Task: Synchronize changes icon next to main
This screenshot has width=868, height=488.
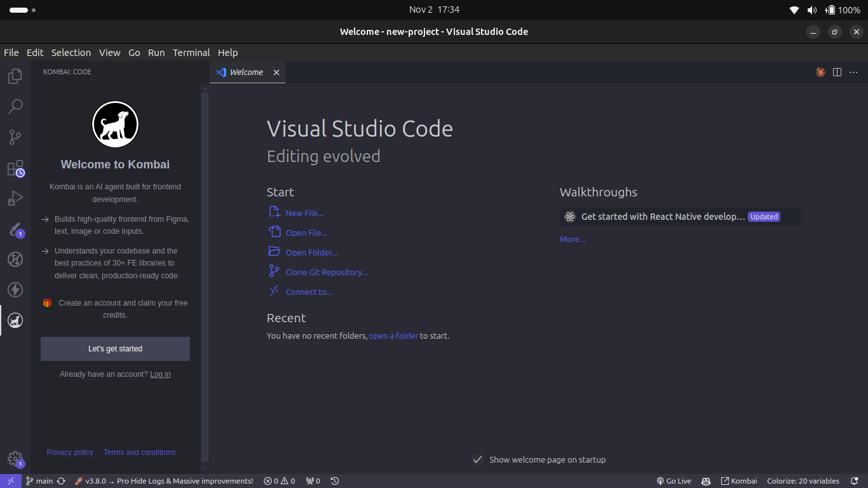Action: (x=61, y=481)
